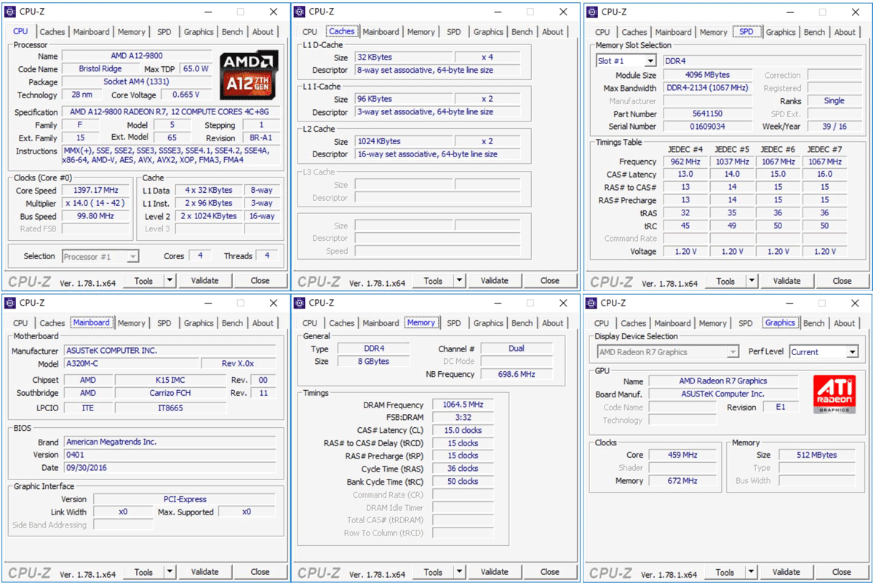Screen dimensions: 876x588
Task: Expand the AMD Radeon R7 Graphics device dropdown
Action: point(732,352)
